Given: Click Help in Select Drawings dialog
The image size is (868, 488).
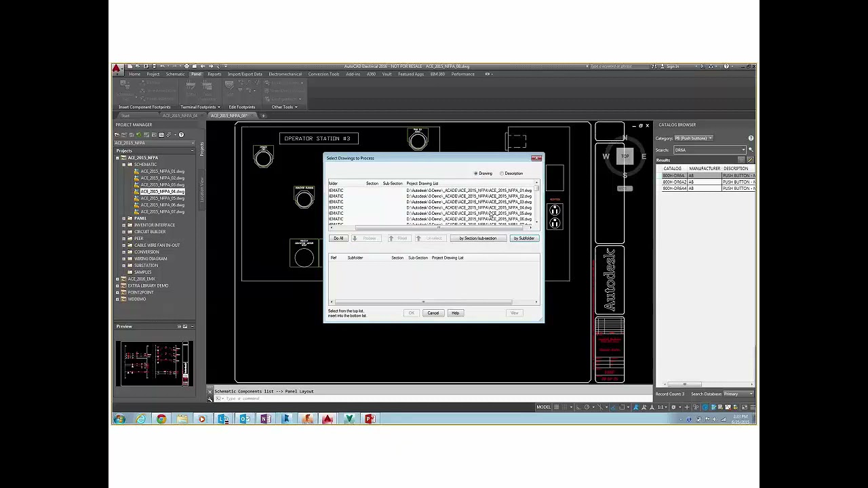Looking at the screenshot, I should pos(455,313).
